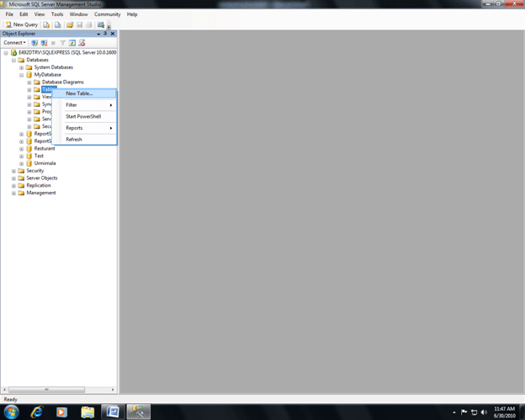Expand the Replication folder
525x420 pixels.
(13, 185)
